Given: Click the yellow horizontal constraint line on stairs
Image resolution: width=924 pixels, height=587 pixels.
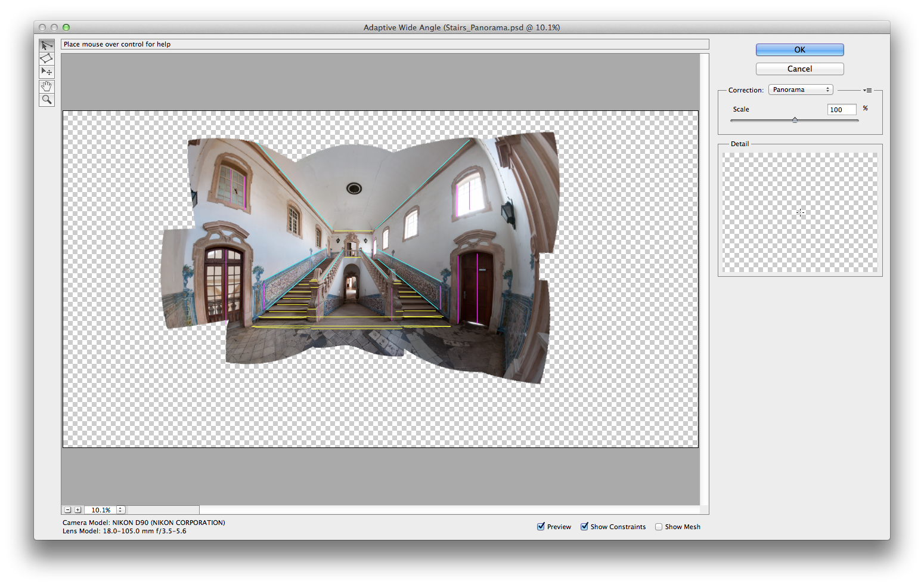Looking at the screenshot, I should (x=352, y=326).
